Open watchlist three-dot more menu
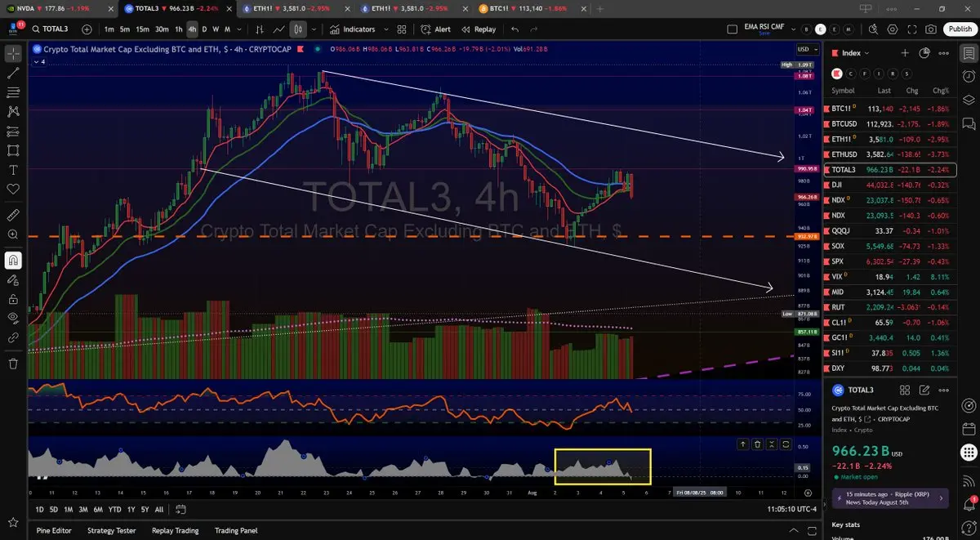Image resolution: width=980 pixels, height=540 pixels. (944, 52)
